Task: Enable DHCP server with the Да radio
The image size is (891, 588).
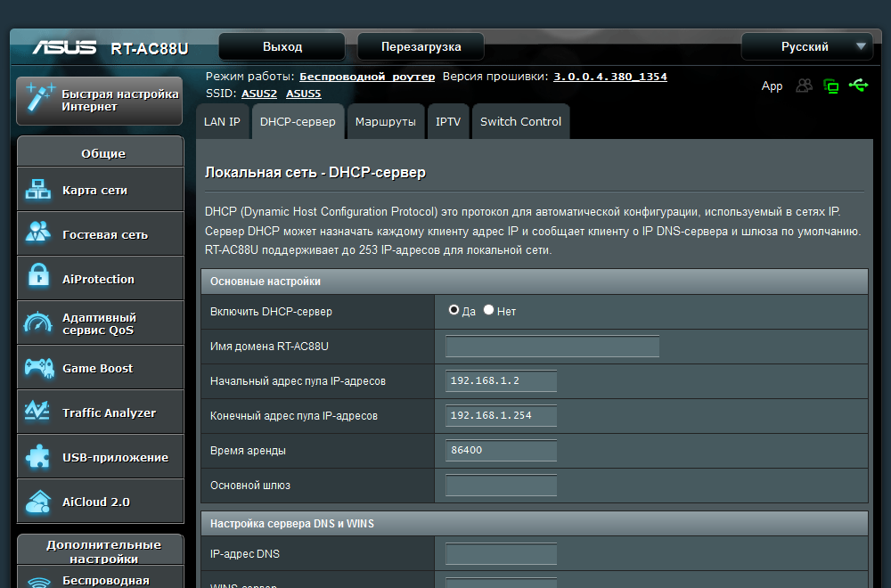Action: 454,310
